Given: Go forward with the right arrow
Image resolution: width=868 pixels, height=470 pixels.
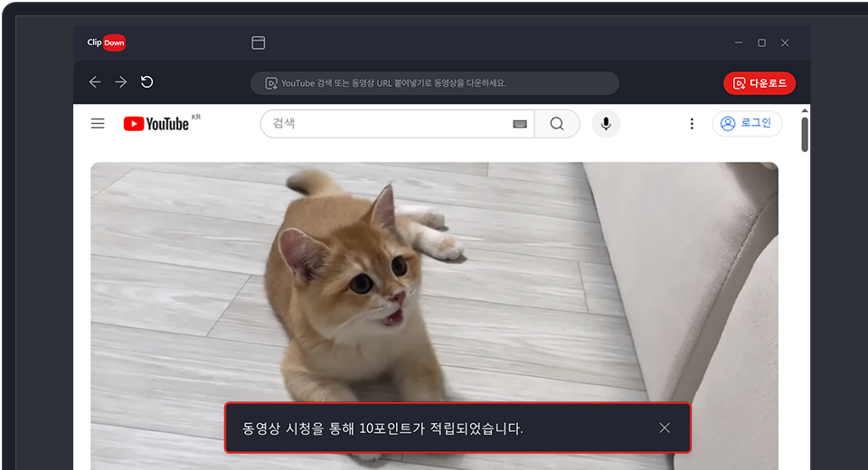Looking at the screenshot, I should (120, 82).
